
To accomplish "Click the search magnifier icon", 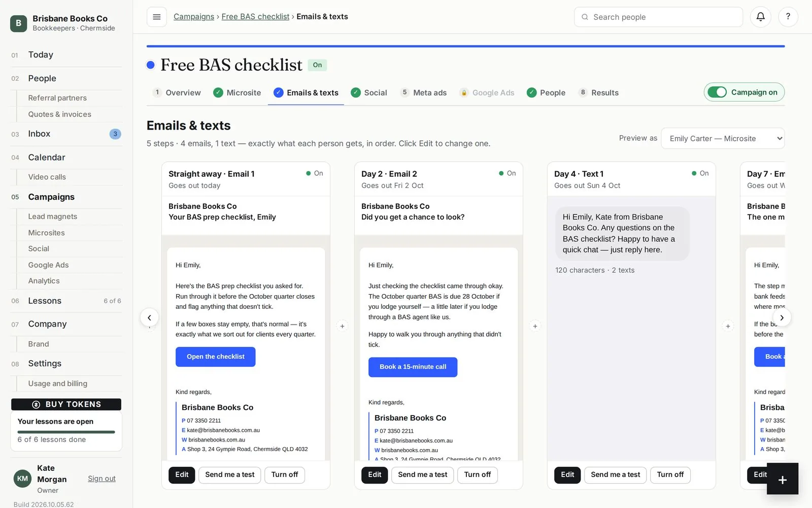I will point(585,17).
